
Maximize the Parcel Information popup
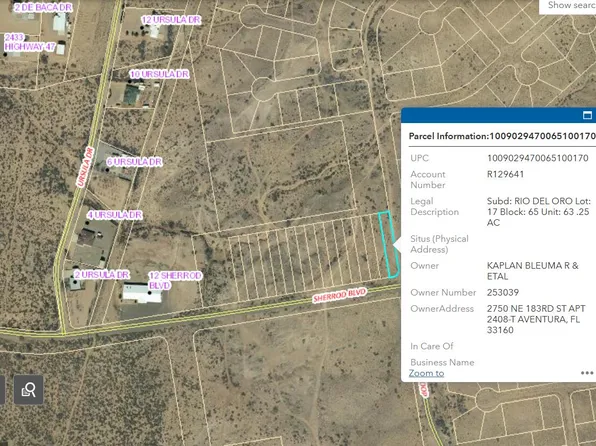(587, 115)
